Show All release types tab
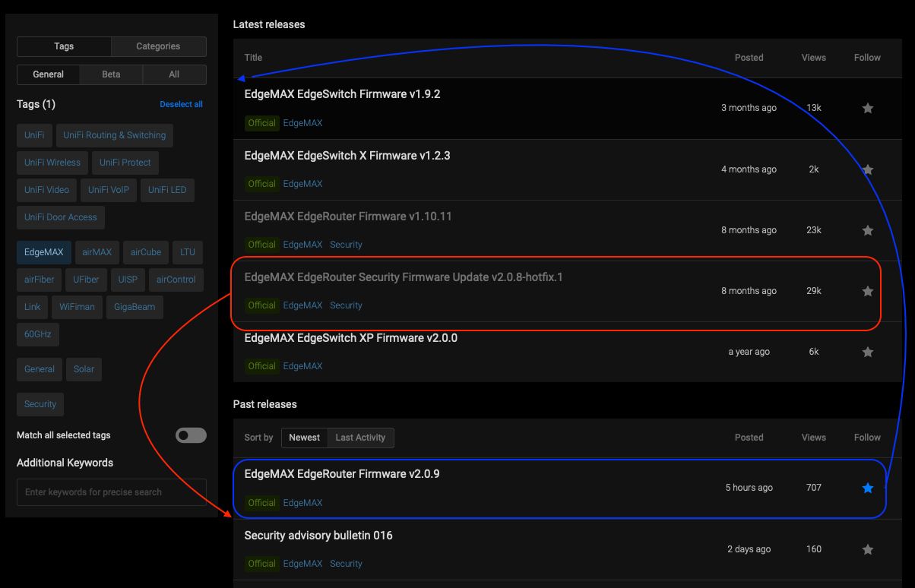This screenshot has height=588, width=915. (174, 74)
